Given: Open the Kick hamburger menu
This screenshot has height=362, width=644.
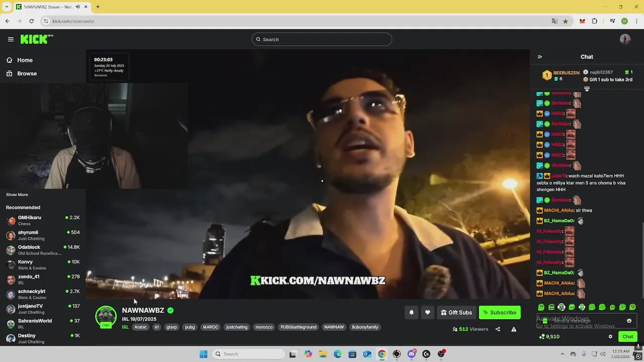Looking at the screenshot, I should [11, 39].
